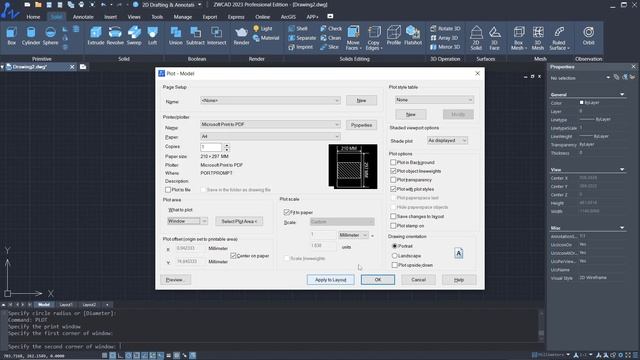
Task: Toggle Plot with plot styles checkbox
Action: tap(393, 189)
